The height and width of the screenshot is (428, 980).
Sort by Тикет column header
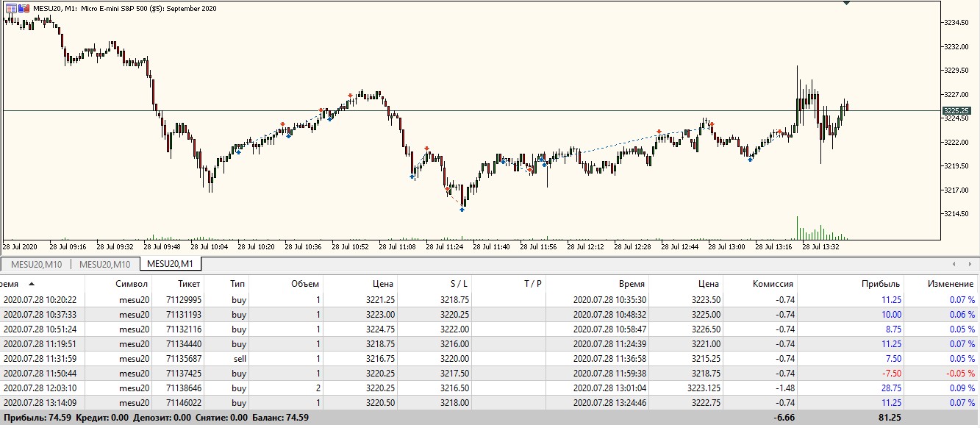[x=188, y=284]
